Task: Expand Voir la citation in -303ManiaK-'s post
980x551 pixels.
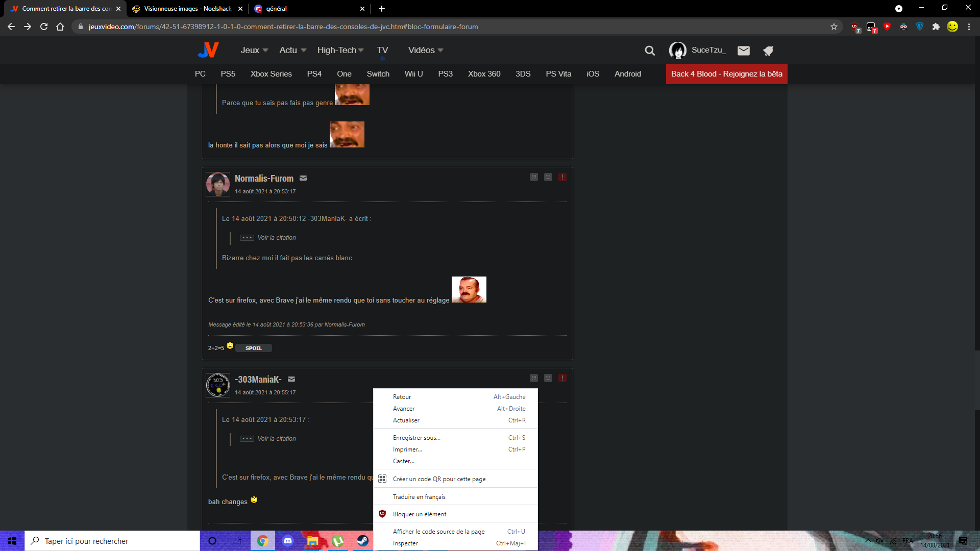Action: tap(268, 439)
